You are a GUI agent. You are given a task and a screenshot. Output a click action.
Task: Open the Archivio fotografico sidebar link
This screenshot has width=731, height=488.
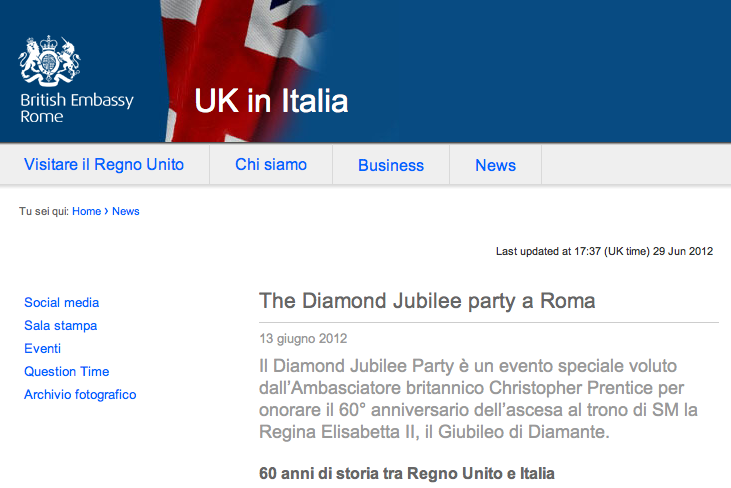pos(80,394)
